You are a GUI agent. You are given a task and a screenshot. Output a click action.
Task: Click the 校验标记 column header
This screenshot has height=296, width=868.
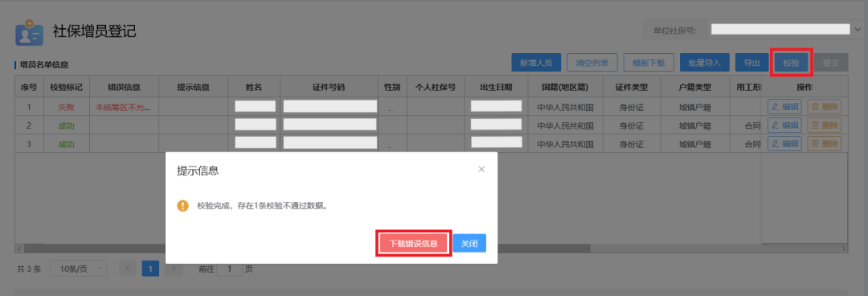pyautogui.click(x=67, y=87)
